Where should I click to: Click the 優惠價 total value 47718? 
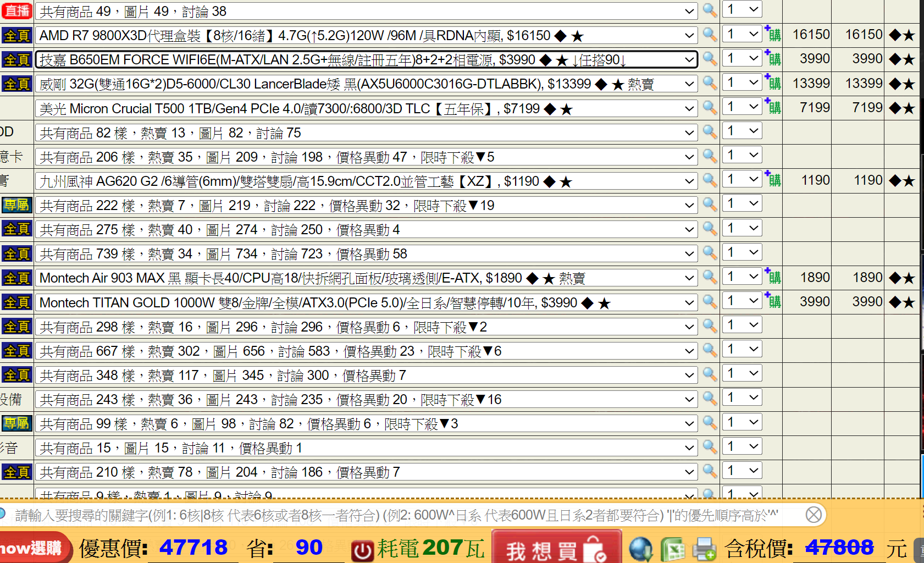pos(193,548)
